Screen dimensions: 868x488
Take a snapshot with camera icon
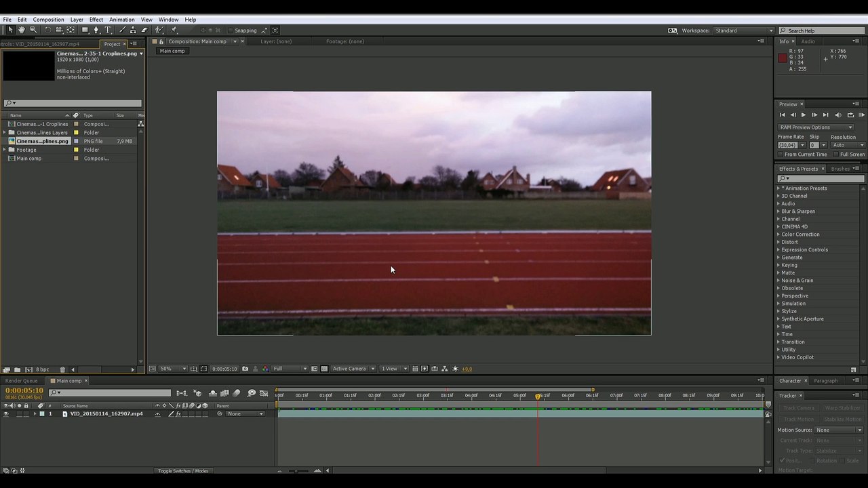click(245, 369)
